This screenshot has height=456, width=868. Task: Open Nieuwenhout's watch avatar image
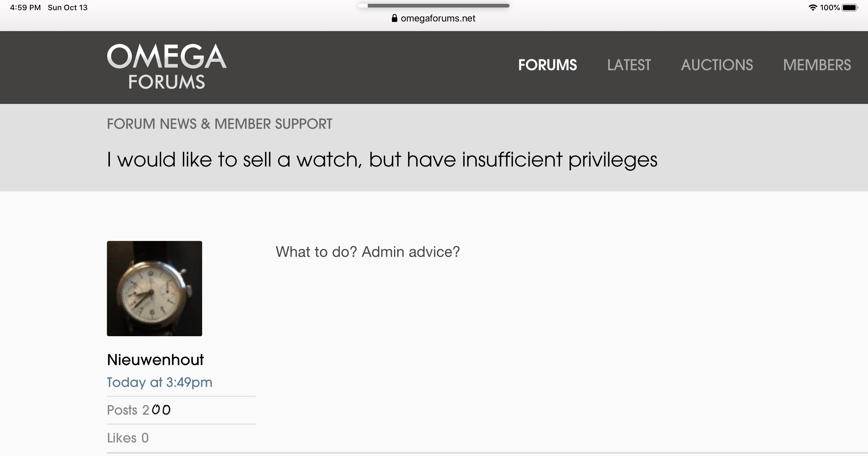point(154,288)
